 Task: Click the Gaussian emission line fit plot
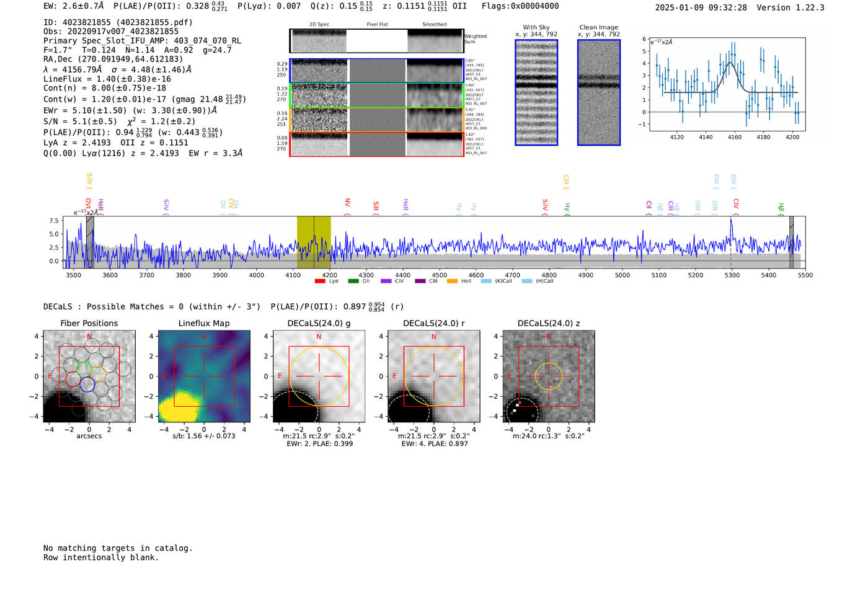tap(727, 84)
